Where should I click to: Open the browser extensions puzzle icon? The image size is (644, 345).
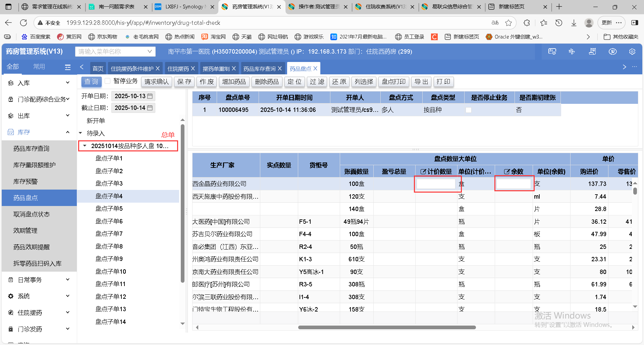coord(527,23)
